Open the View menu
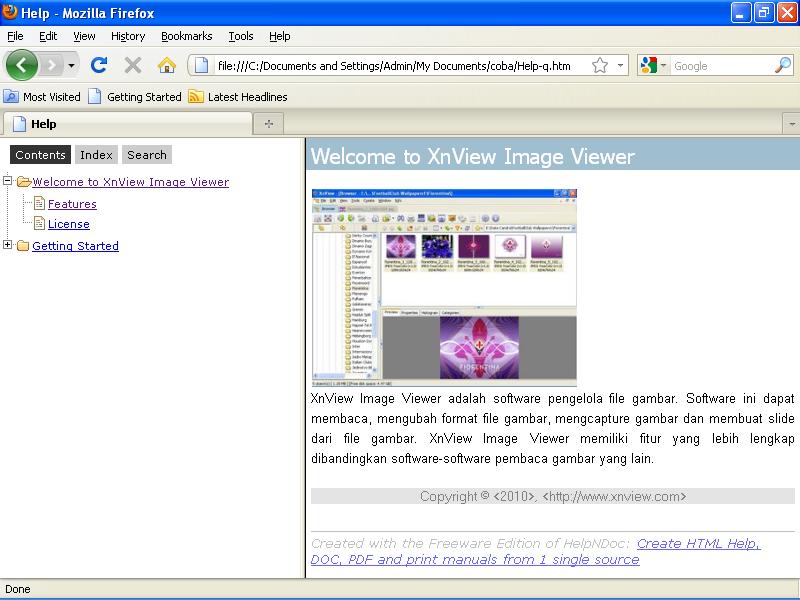This screenshot has width=800, height=600. point(84,36)
